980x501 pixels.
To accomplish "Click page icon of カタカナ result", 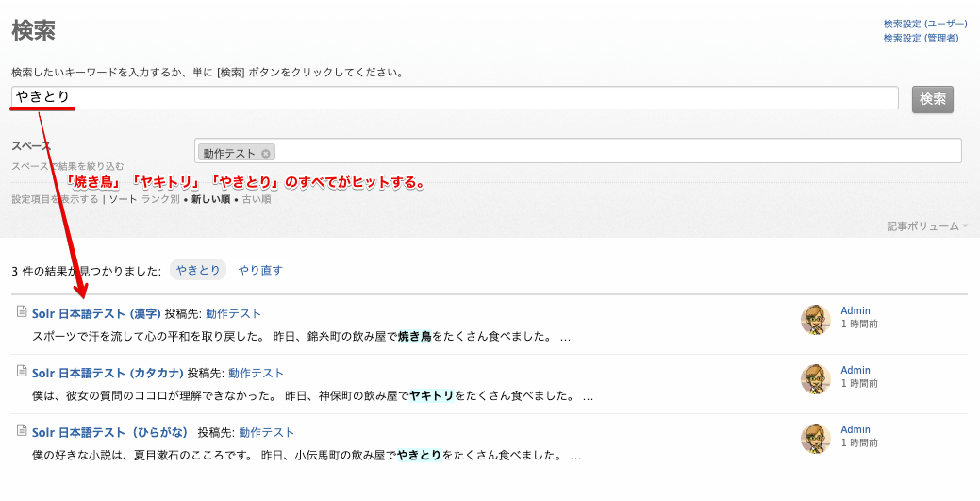I will pyautogui.click(x=22, y=371).
